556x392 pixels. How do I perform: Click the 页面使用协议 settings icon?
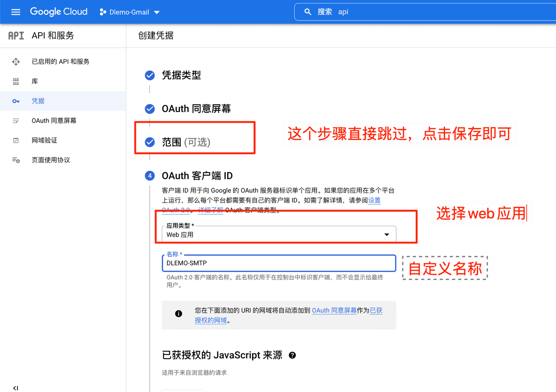pos(16,160)
